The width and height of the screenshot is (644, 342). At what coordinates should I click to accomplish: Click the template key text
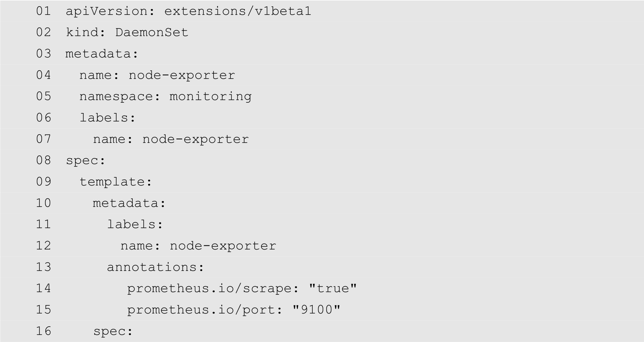[113, 182]
